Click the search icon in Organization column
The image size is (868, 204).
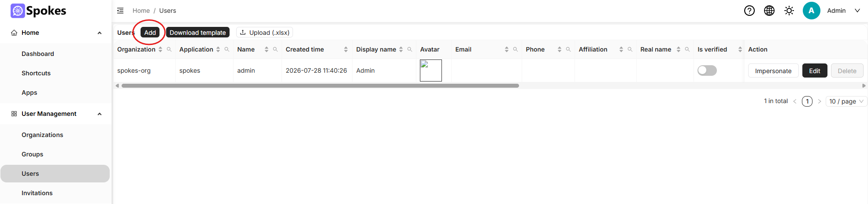tap(169, 49)
